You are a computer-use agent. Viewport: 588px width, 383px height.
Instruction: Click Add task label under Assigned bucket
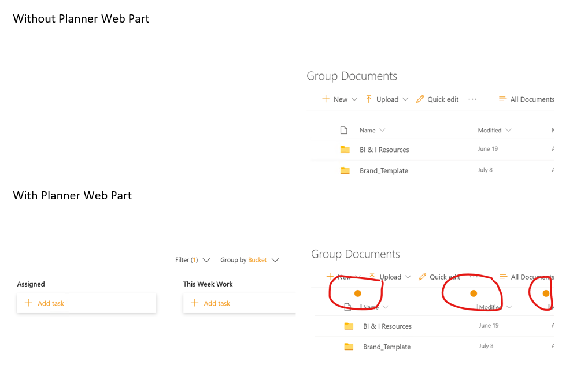[51, 303]
